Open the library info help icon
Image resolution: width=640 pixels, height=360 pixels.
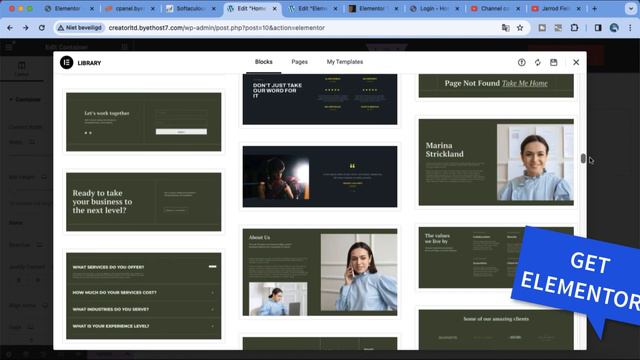coord(522,62)
